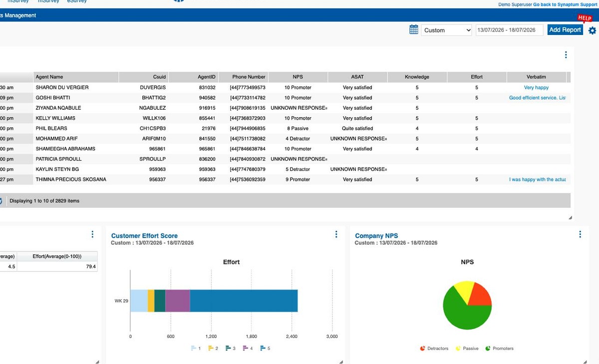The width and height of the screenshot is (599, 364).
Task: Open the Custom date range dropdown
Action: coord(447,30)
